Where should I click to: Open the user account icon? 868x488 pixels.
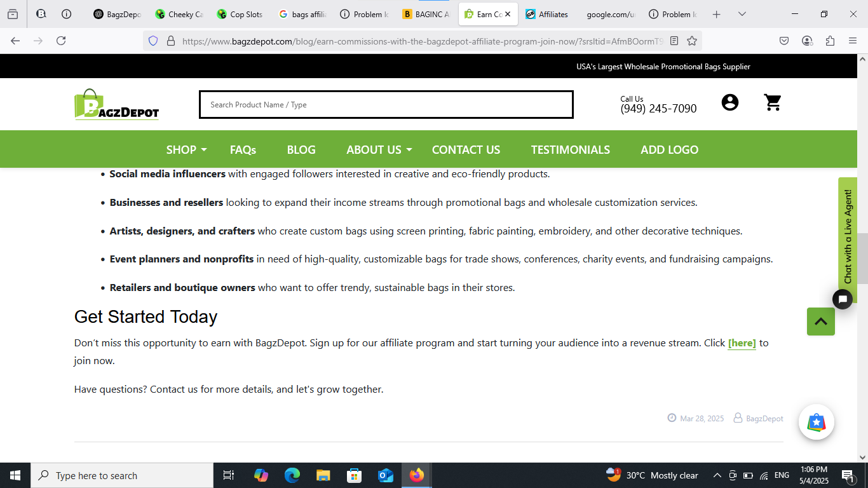point(730,102)
